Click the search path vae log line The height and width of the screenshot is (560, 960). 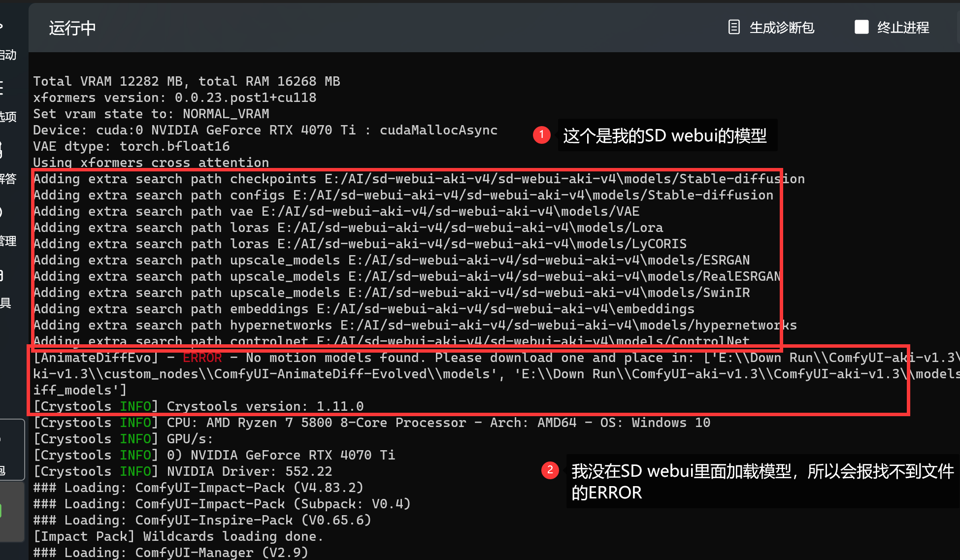click(x=336, y=211)
